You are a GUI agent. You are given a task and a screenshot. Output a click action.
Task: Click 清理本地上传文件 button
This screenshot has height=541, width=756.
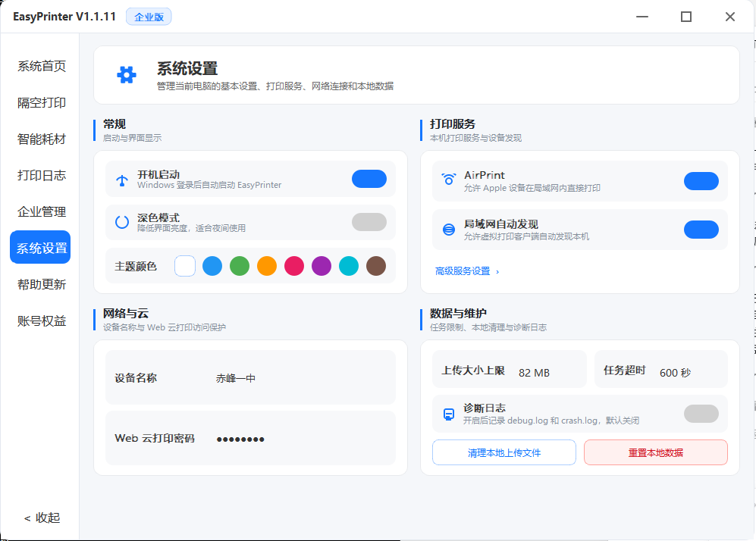point(503,452)
